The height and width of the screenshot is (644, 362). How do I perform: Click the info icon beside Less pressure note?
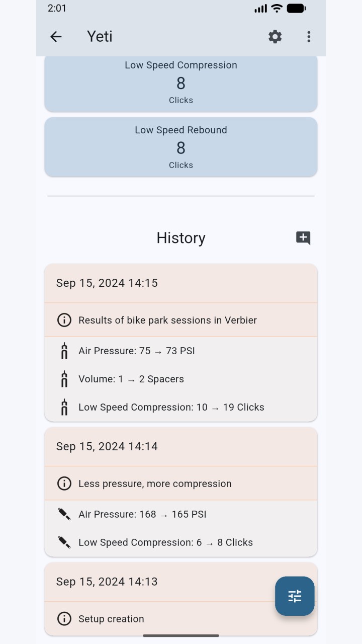pos(64,484)
